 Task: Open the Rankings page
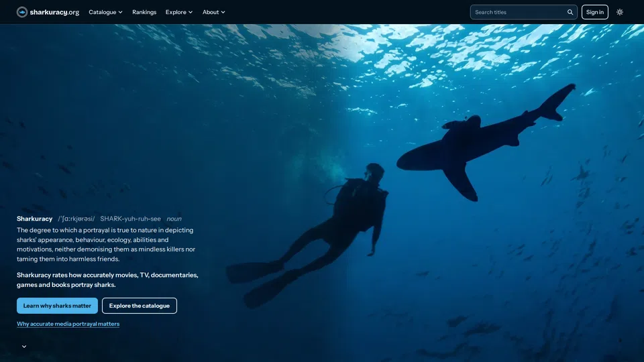(x=144, y=12)
